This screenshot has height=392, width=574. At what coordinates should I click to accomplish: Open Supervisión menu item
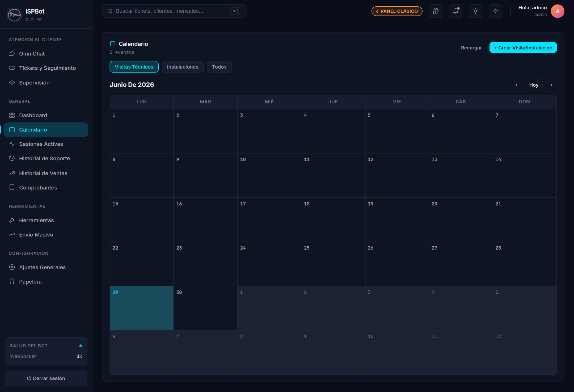click(46, 83)
